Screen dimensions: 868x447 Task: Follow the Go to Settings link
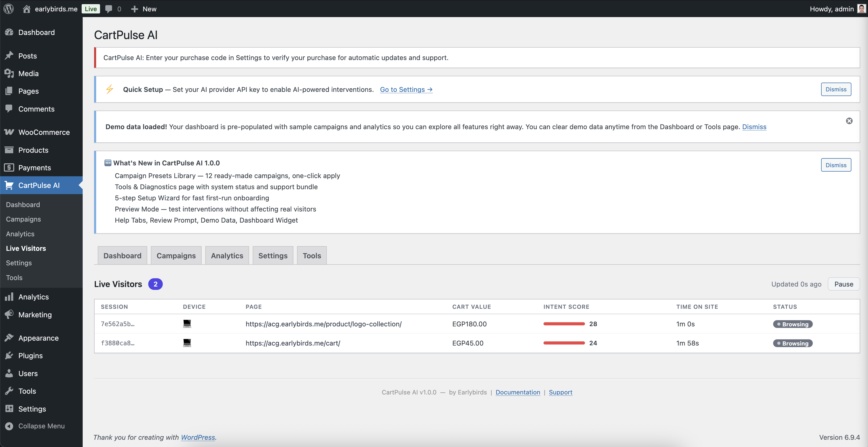(x=406, y=90)
